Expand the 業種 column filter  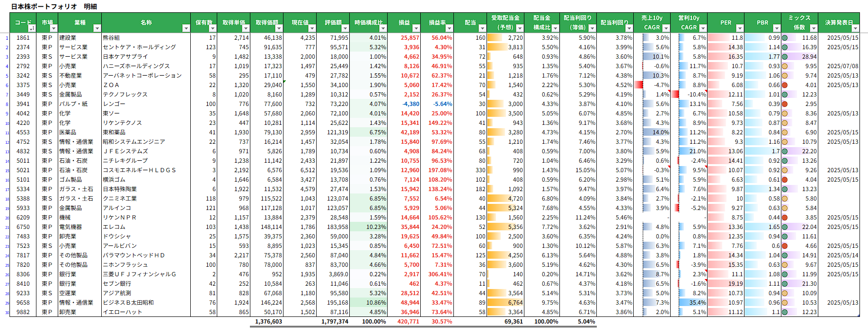tap(97, 28)
